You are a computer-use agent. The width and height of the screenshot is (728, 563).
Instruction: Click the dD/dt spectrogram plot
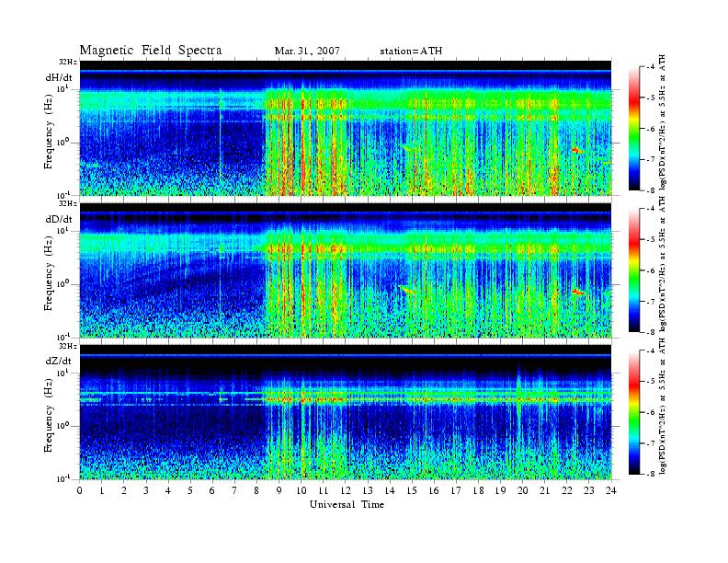[x=346, y=270]
